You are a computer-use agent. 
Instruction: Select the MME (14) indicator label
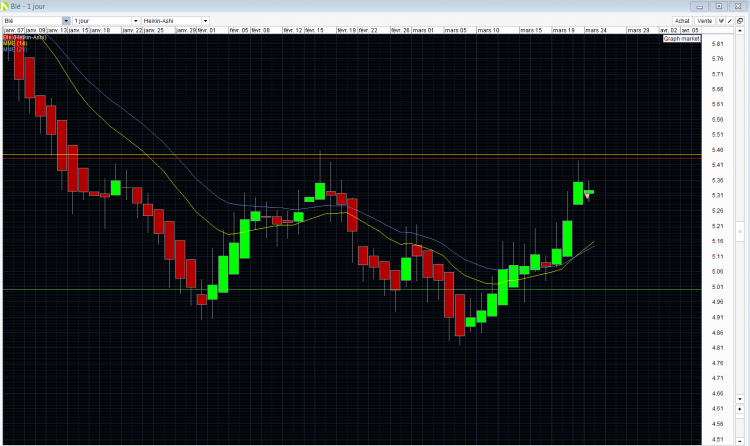click(x=15, y=44)
